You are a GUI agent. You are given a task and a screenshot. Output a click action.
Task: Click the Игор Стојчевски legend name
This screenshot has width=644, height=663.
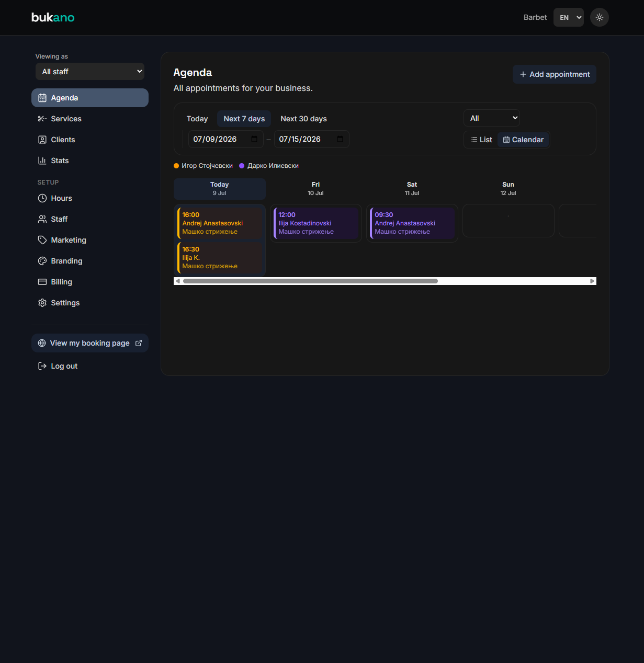coord(207,166)
